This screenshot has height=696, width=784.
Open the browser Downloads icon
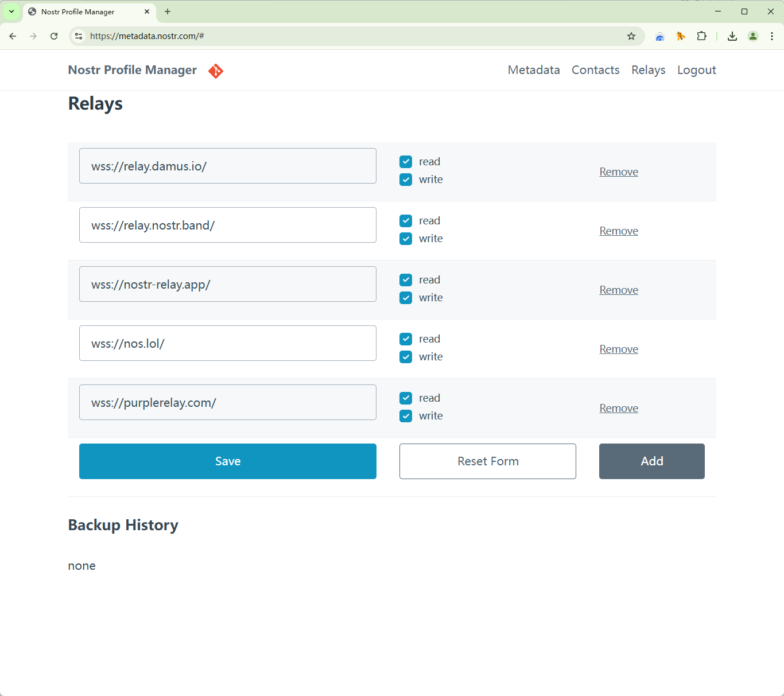732,36
